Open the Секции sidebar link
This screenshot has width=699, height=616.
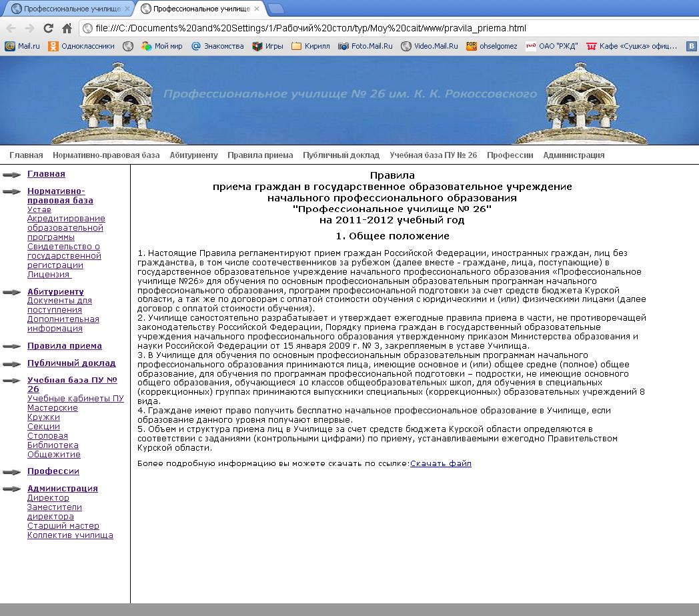[44, 427]
